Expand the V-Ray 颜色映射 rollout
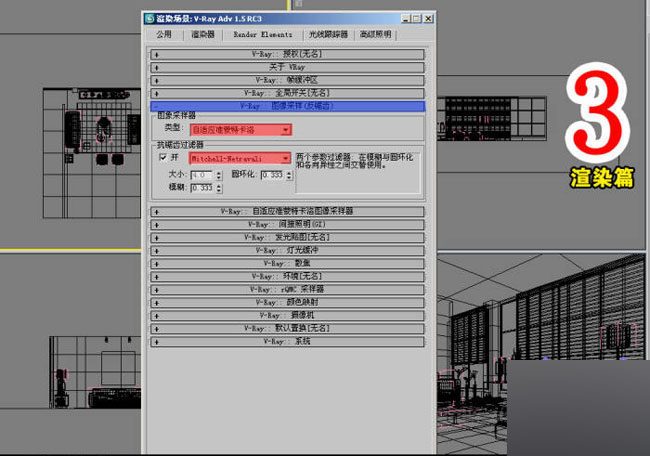 tap(287, 303)
